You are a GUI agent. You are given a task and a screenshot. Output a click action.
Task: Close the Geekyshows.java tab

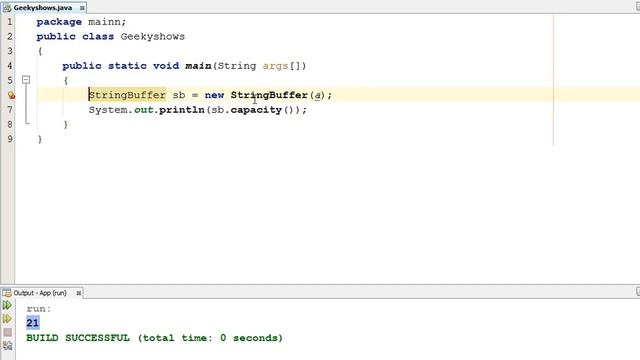point(82,8)
